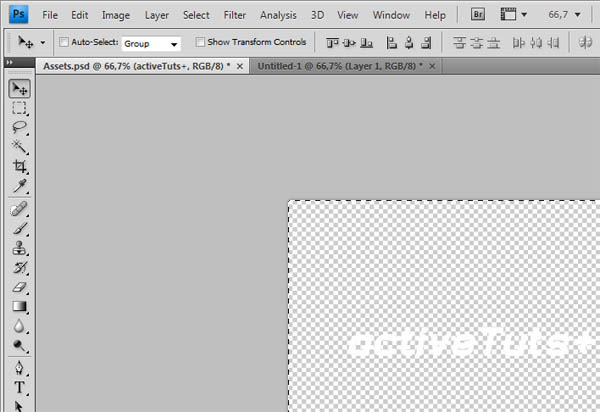Click Align left edges icon
This screenshot has width=600, height=412.
coord(391,42)
